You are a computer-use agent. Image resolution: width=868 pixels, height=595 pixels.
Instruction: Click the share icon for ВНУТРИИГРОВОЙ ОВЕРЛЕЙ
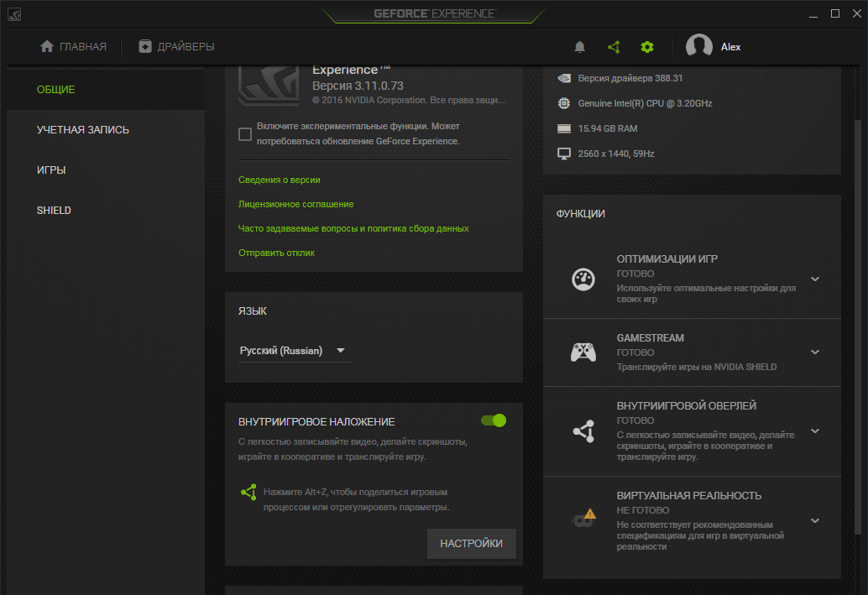tap(584, 431)
